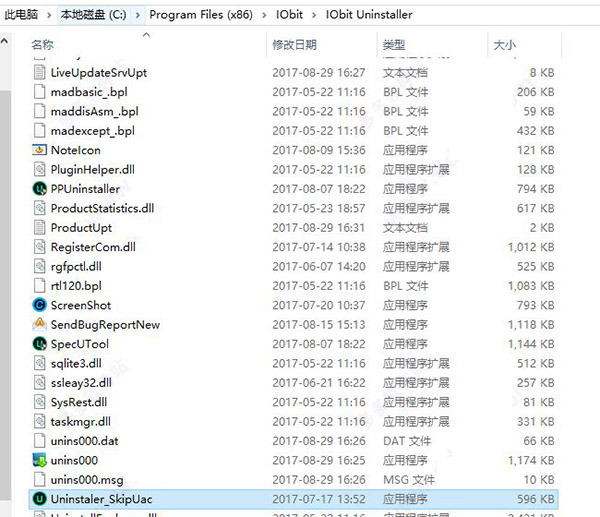Select the file name SpecUTool
Viewport: 600px width, 517px height.
80,344
